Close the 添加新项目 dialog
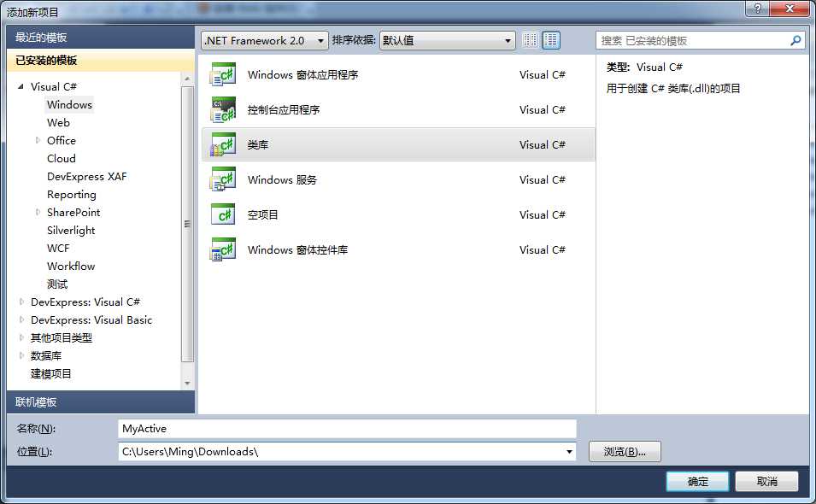The height and width of the screenshot is (504, 816). pyautogui.click(x=789, y=9)
